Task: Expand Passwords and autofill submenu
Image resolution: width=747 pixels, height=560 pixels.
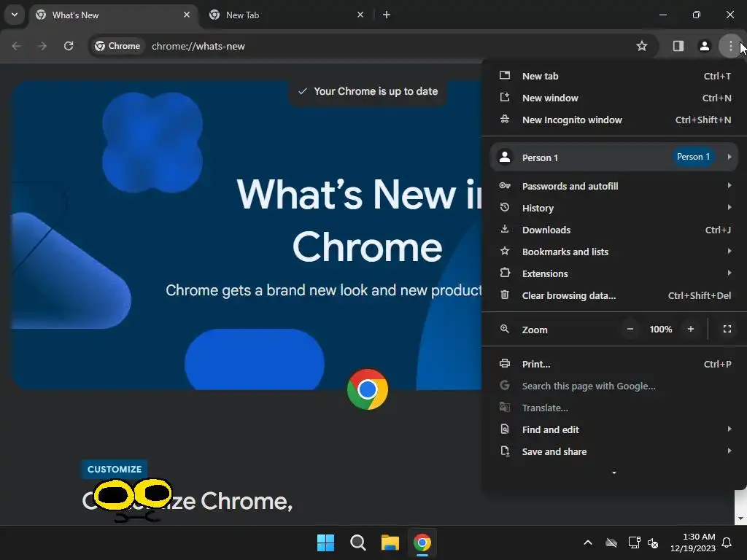Action: point(614,186)
